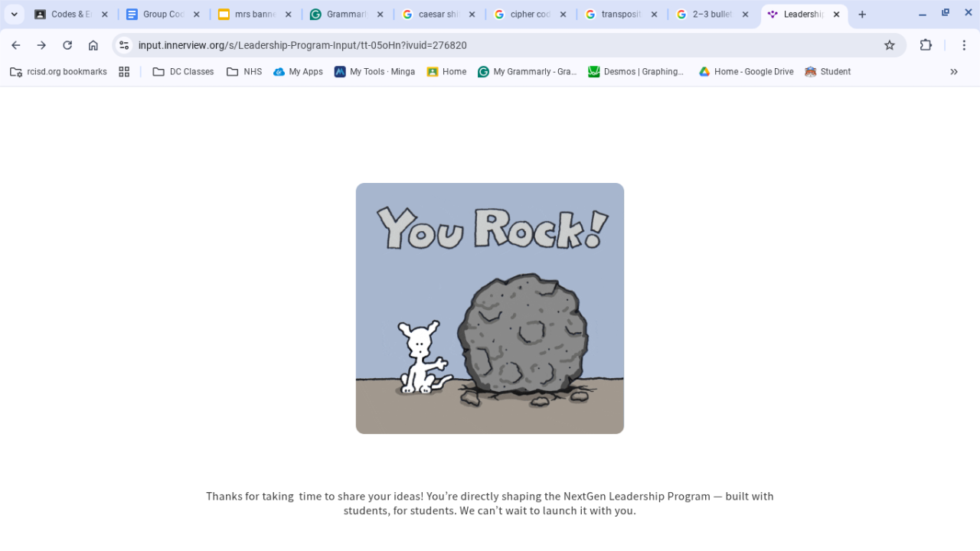This screenshot has height=551, width=980.
Task: Open the DC Classes bookmark folder
Action: click(x=183, y=72)
